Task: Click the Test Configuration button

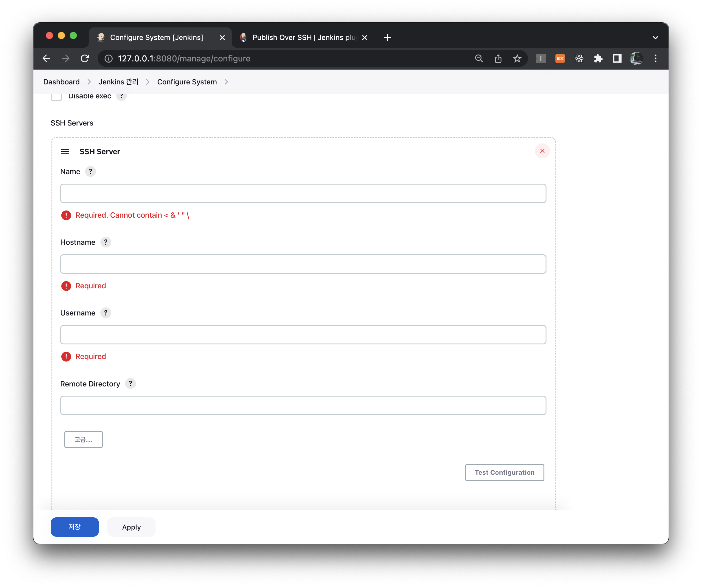Action: tap(504, 472)
